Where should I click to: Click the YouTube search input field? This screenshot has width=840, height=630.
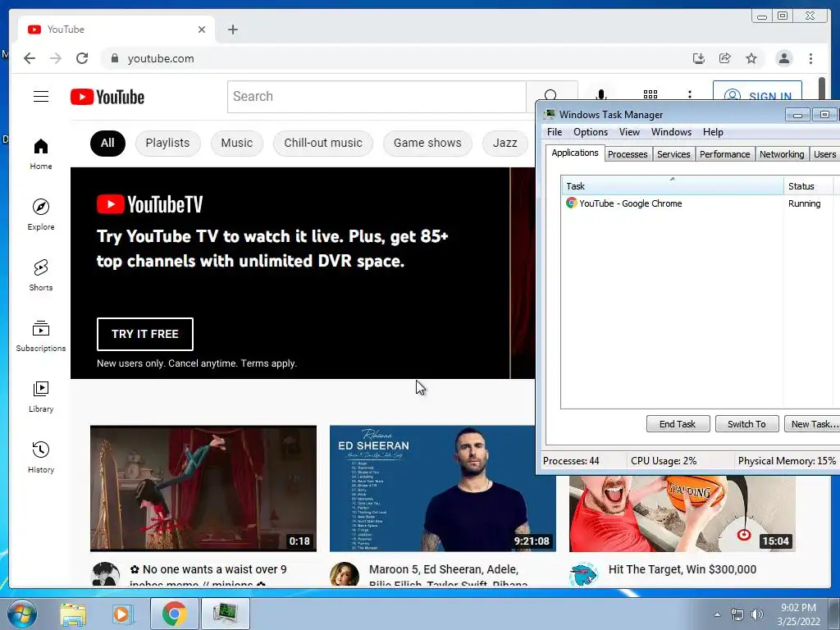tap(377, 97)
